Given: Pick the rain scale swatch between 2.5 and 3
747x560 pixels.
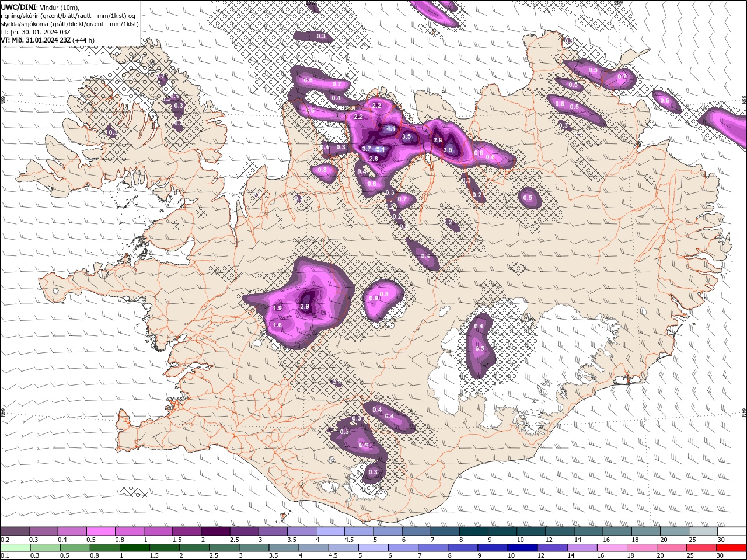Looking at the screenshot, I should tap(225, 548).
